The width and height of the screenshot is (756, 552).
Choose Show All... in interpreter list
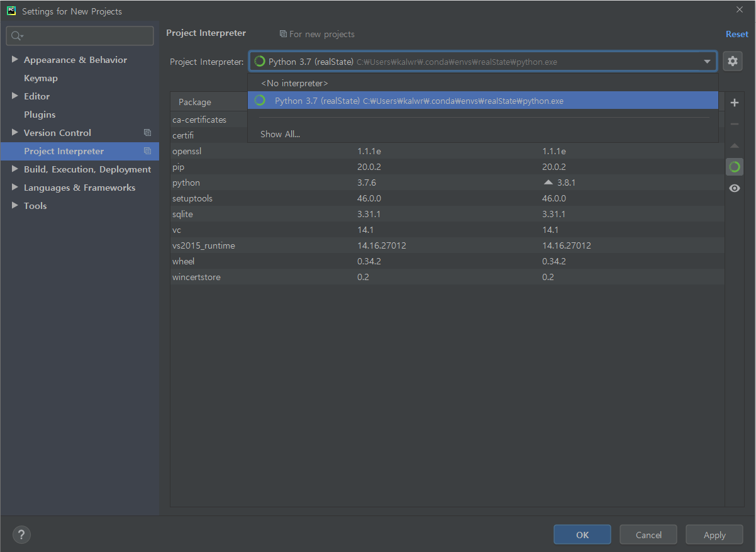click(482, 134)
